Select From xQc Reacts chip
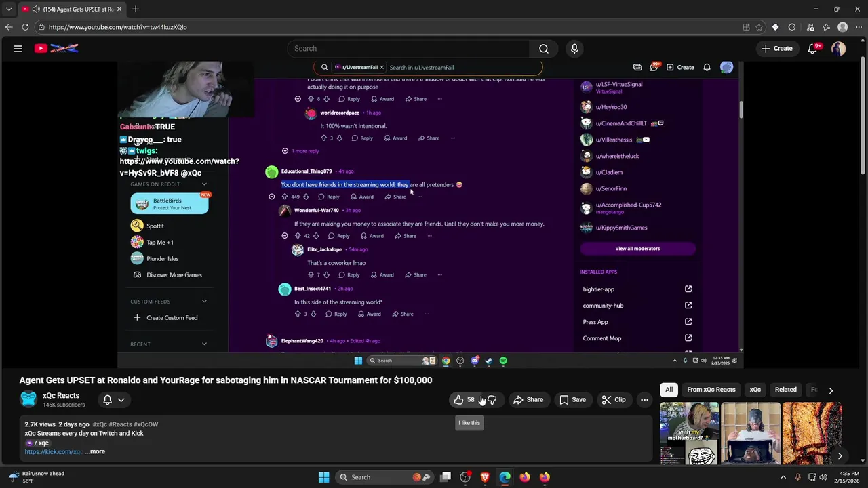Image resolution: width=868 pixels, height=488 pixels. pyautogui.click(x=711, y=390)
